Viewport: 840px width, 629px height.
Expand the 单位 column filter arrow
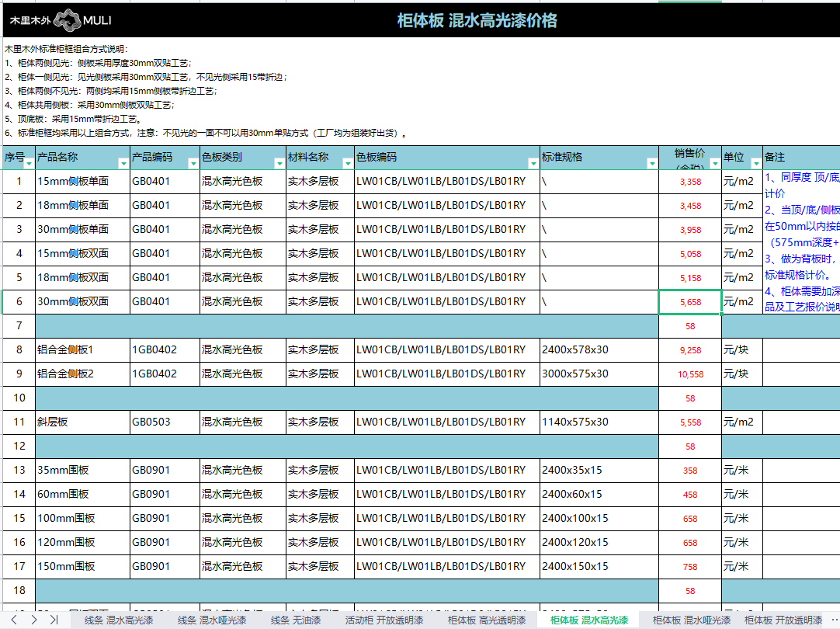(756, 163)
